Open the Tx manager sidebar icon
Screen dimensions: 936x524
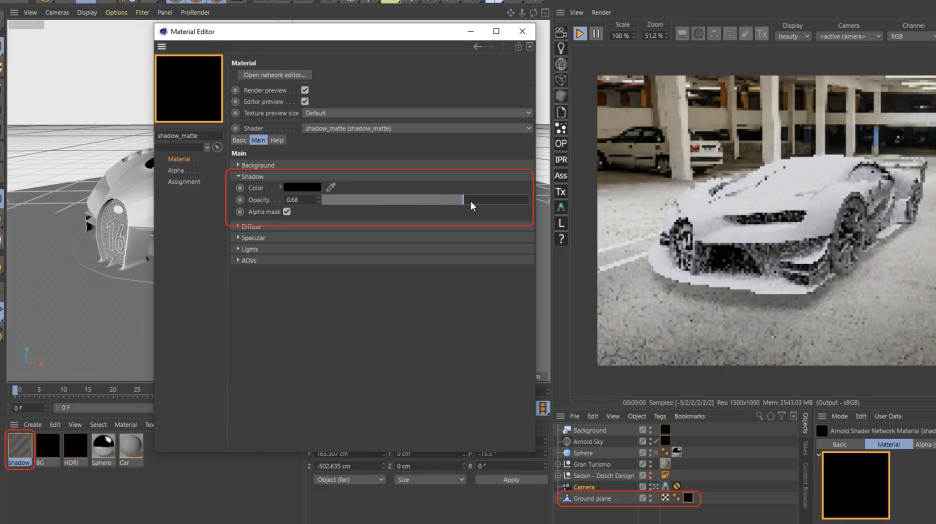pyautogui.click(x=561, y=192)
